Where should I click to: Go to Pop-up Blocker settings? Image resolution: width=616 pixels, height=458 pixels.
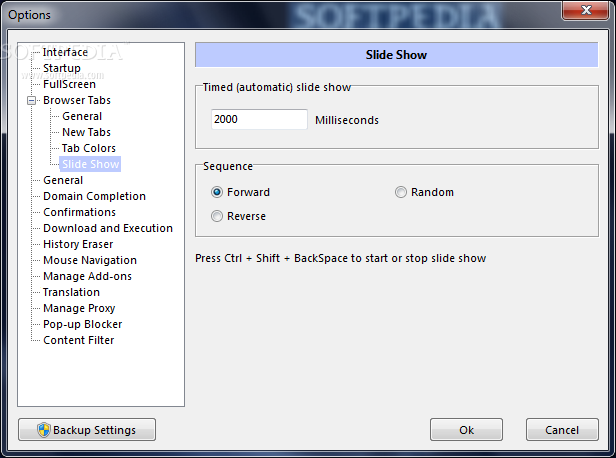(x=82, y=324)
